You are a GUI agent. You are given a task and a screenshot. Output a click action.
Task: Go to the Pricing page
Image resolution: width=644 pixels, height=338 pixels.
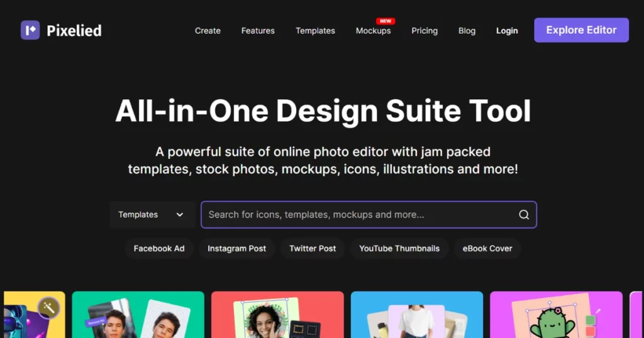coord(425,31)
